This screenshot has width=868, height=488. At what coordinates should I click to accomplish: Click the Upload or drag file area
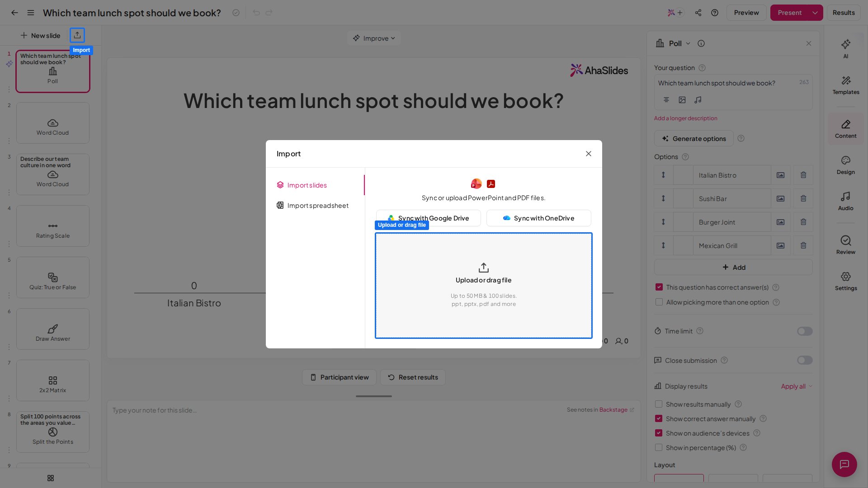[x=484, y=286]
